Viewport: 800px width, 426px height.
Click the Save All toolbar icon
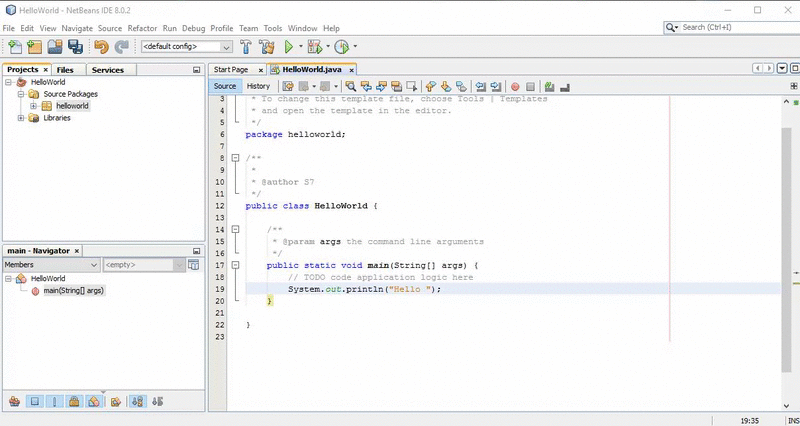pos(76,47)
